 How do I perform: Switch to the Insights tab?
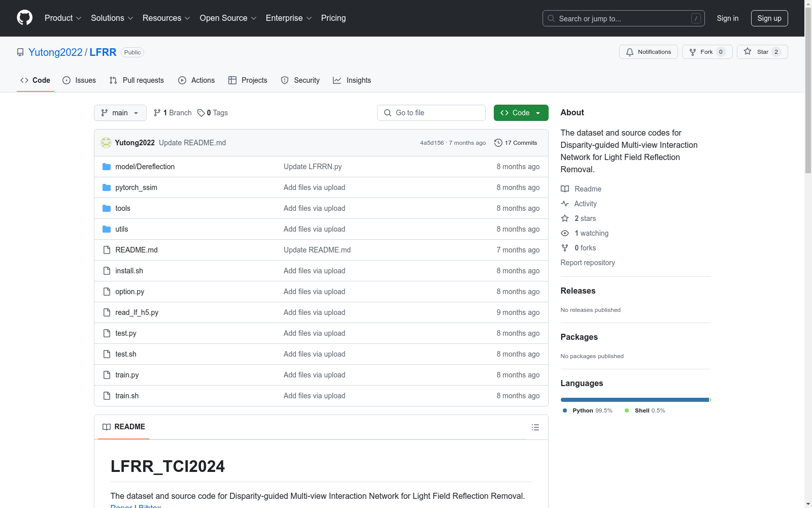pyautogui.click(x=352, y=80)
